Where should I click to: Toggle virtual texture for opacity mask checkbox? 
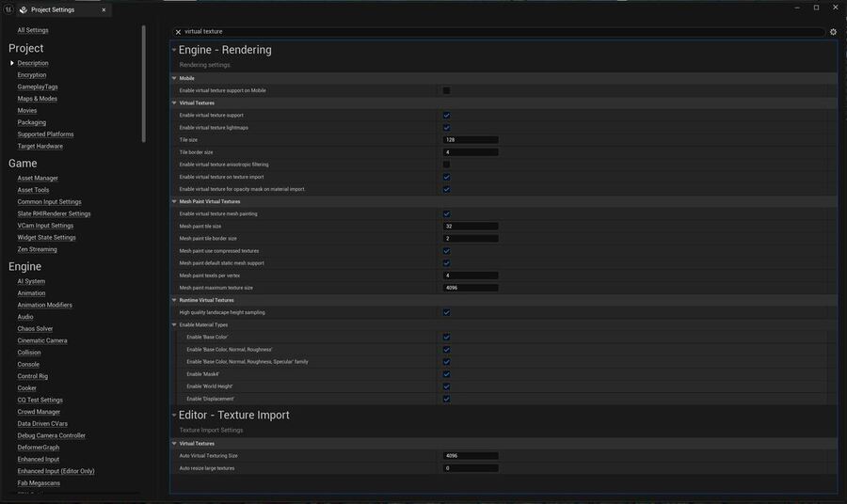click(x=446, y=189)
